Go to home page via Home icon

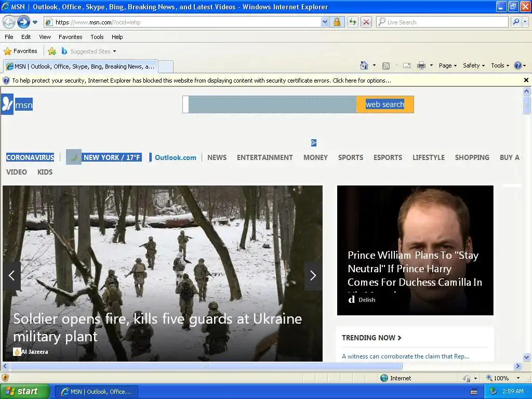pos(364,65)
